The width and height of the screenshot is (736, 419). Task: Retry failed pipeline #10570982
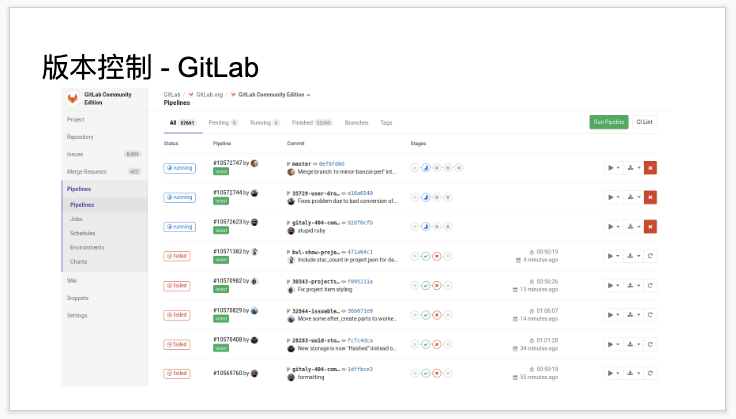[x=650, y=285]
